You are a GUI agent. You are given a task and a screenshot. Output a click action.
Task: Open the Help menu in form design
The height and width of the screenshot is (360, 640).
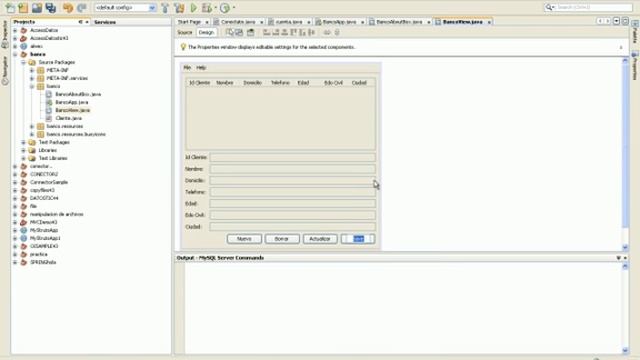coord(201,68)
